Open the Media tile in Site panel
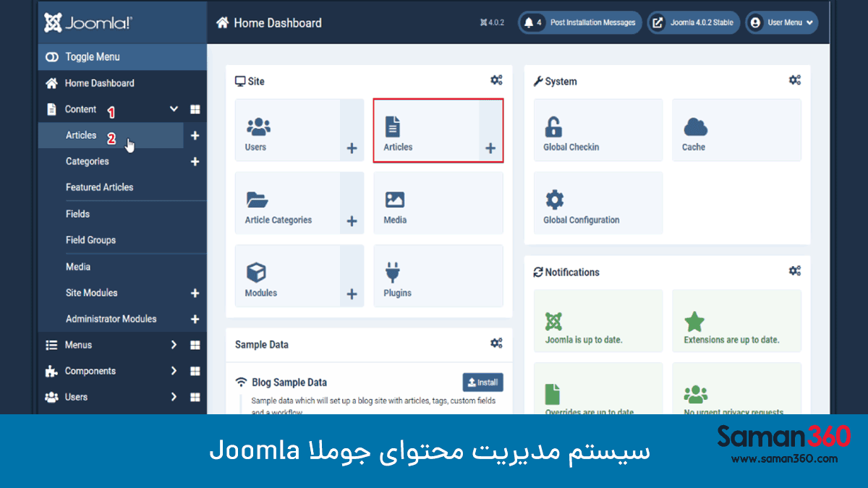The width and height of the screenshot is (868, 488). 438,203
